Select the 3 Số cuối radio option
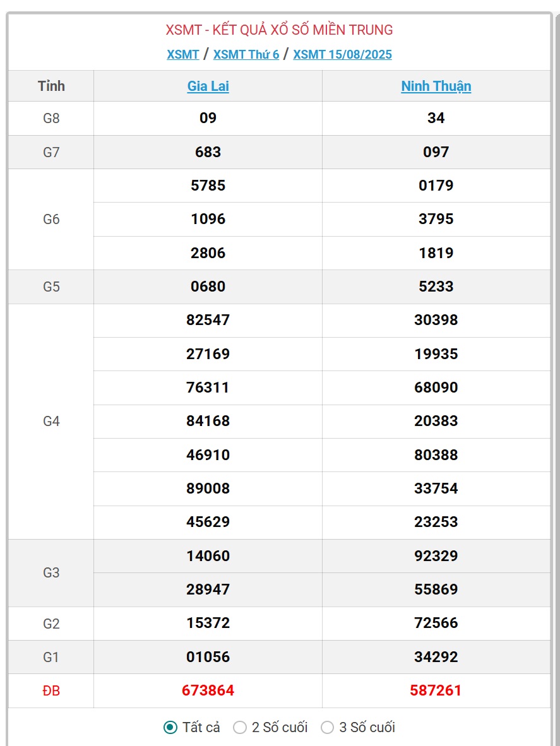 (x=327, y=728)
